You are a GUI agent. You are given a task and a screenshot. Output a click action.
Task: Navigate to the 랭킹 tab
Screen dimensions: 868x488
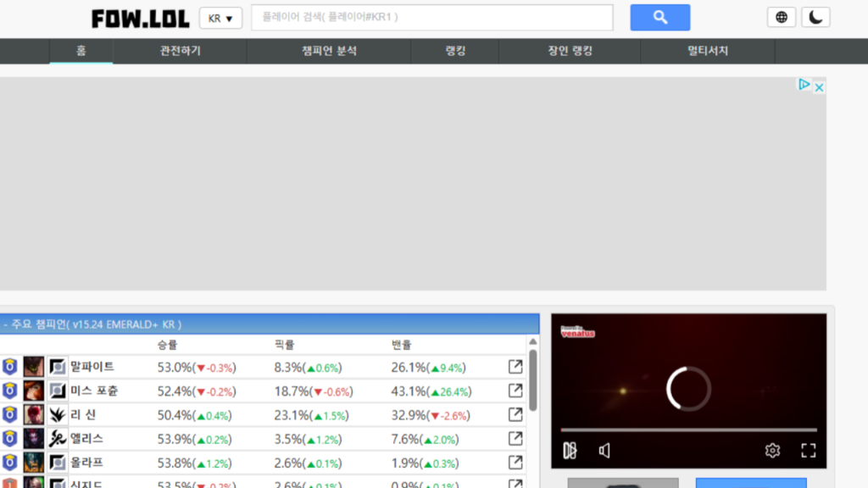point(454,51)
